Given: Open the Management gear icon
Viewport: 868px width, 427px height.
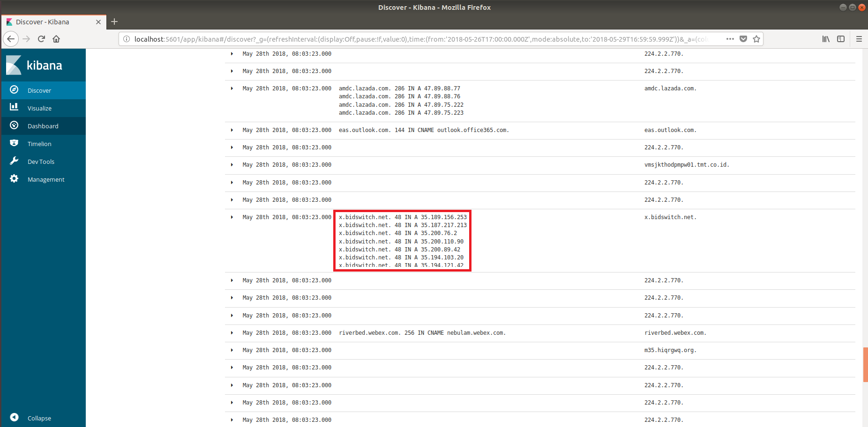Looking at the screenshot, I should (14, 178).
